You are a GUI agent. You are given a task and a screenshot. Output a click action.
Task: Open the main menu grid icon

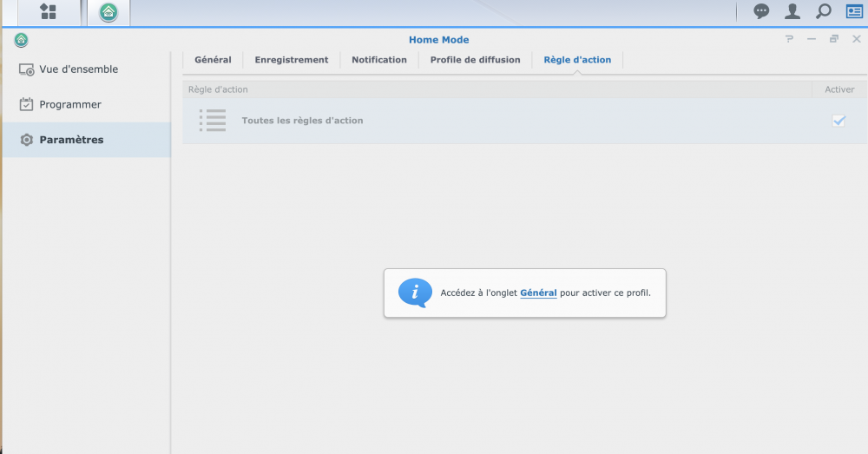48,12
